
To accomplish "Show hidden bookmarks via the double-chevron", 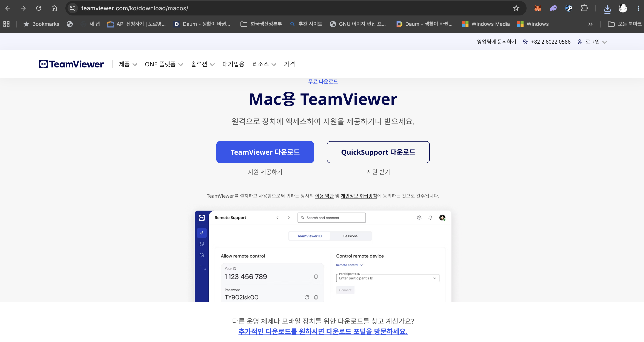I will (x=590, y=24).
